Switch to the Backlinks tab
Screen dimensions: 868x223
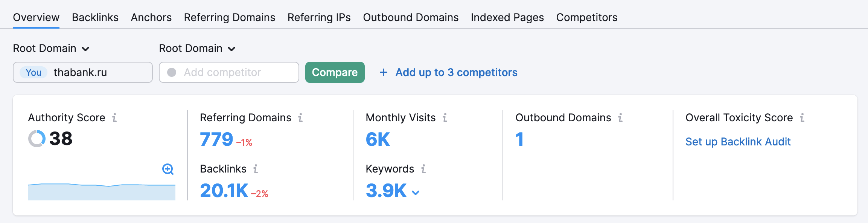[x=95, y=17]
